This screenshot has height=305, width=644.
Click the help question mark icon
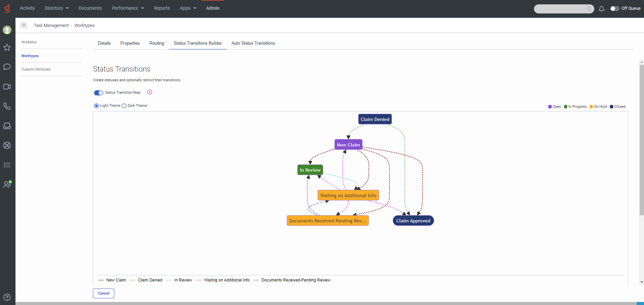pyautogui.click(x=7, y=297)
